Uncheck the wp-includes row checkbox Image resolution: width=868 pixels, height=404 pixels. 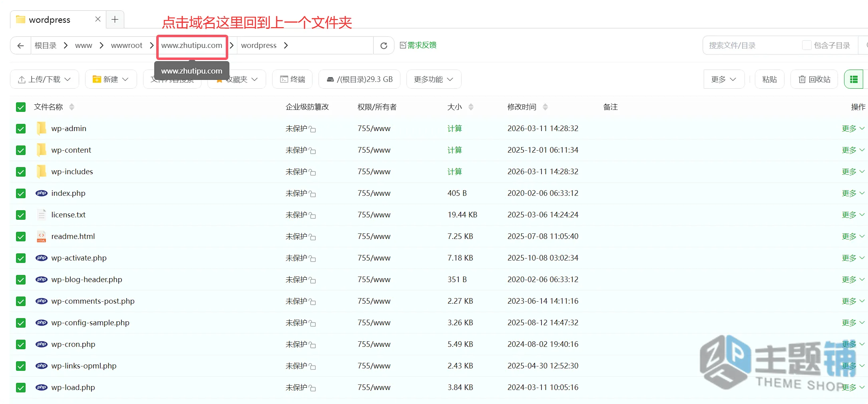pyautogui.click(x=21, y=172)
